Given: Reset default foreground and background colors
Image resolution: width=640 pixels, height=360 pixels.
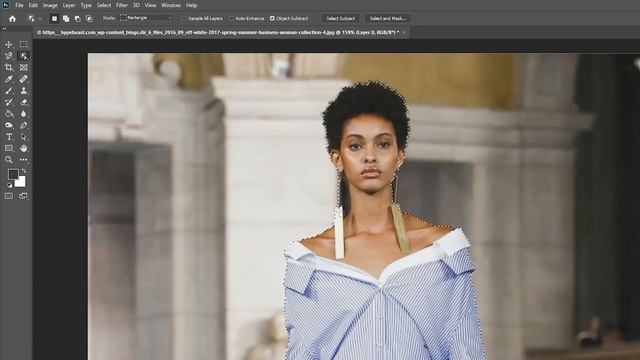Looking at the screenshot, I should 9,185.
